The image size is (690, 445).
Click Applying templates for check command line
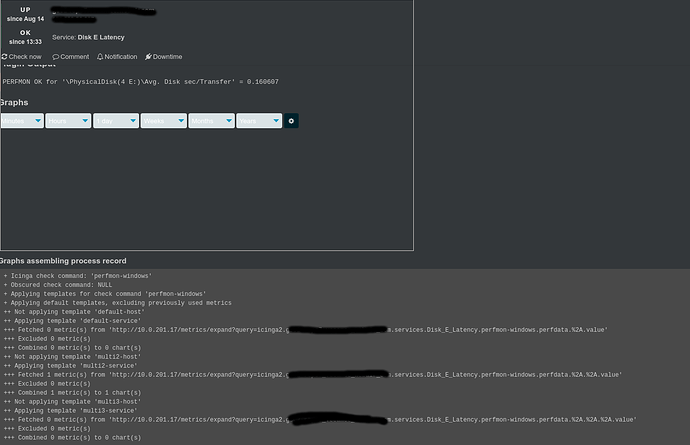(105, 294)
